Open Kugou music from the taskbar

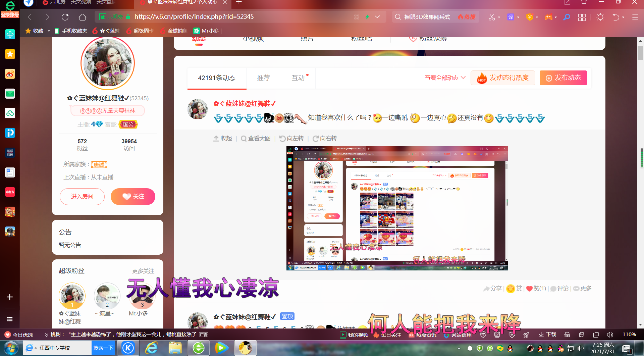128,348
